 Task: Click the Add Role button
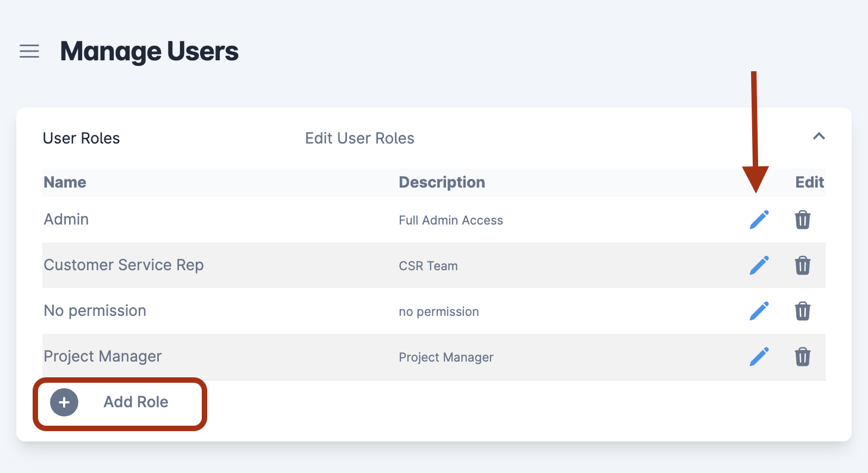pyautogui.click(x=120, y=402)
